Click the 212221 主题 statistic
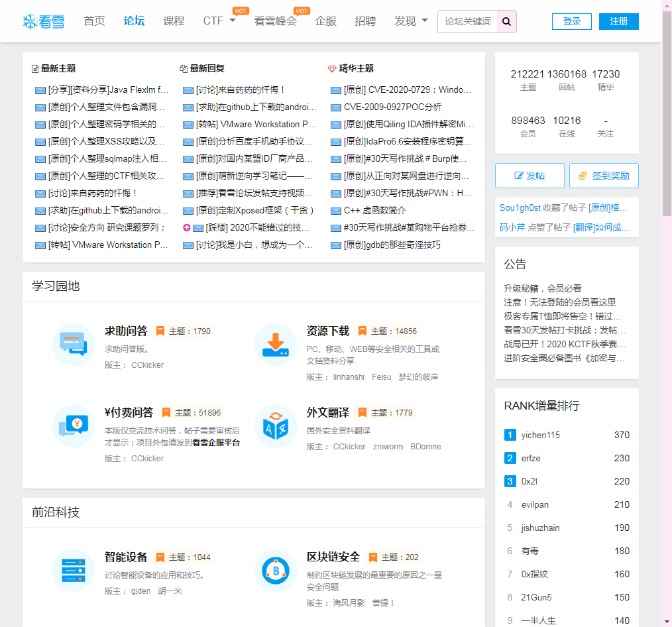Screen dimensions: 672x627 528,80
